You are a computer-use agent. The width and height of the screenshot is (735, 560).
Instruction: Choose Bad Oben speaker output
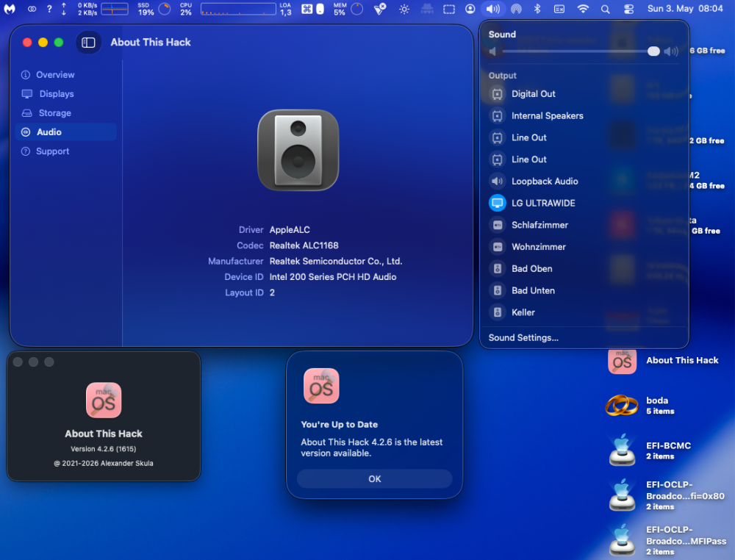[584, 269]
